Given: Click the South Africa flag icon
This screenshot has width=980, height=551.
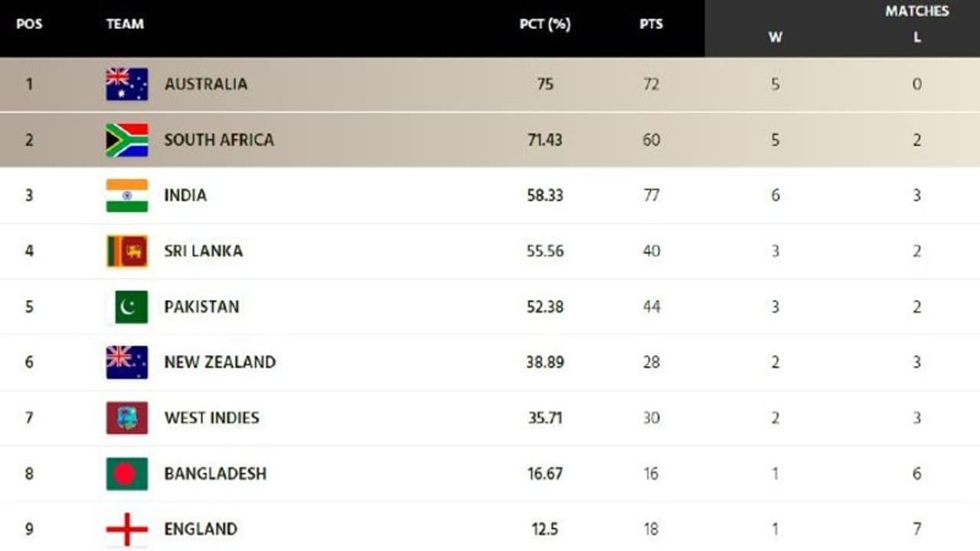Looking at the screenshot, I should click(126, 140).
